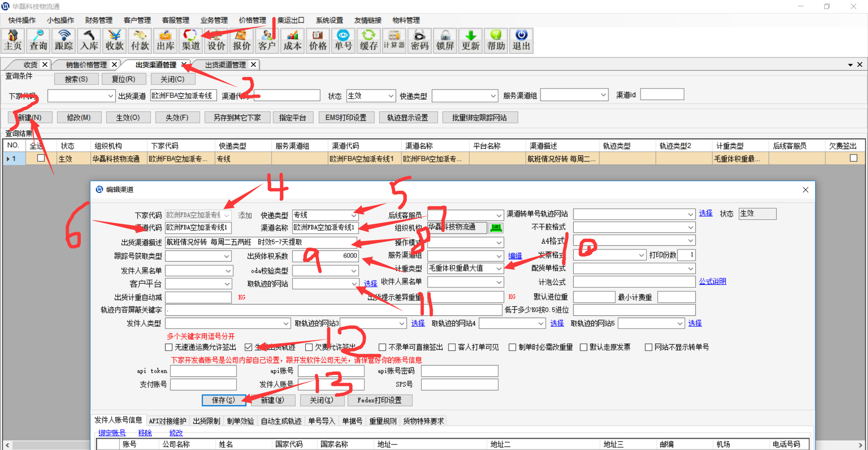Viewport: 868px width, 450px height.
Task: Click the 成本 cost toolbar icon
Action: (292, 40)
